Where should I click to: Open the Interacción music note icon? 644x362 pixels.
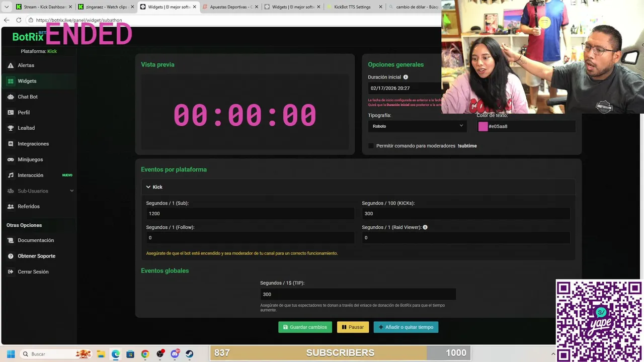pyautogui.click(x=11, y=175)
